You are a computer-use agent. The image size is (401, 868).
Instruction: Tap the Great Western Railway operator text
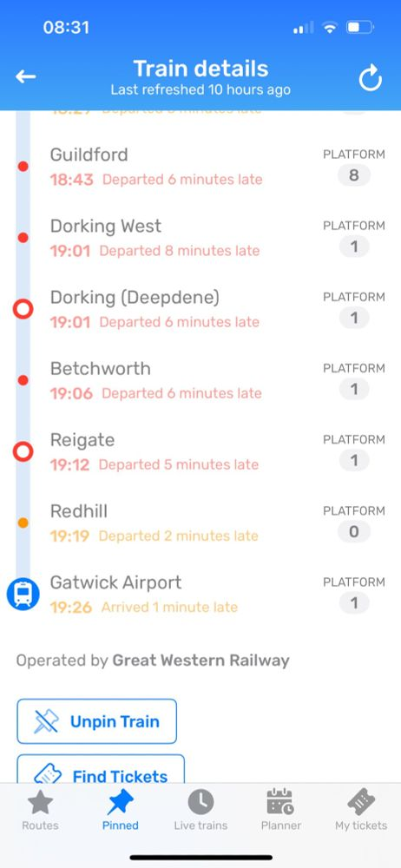pyautogui.click(x=200, y=661)
